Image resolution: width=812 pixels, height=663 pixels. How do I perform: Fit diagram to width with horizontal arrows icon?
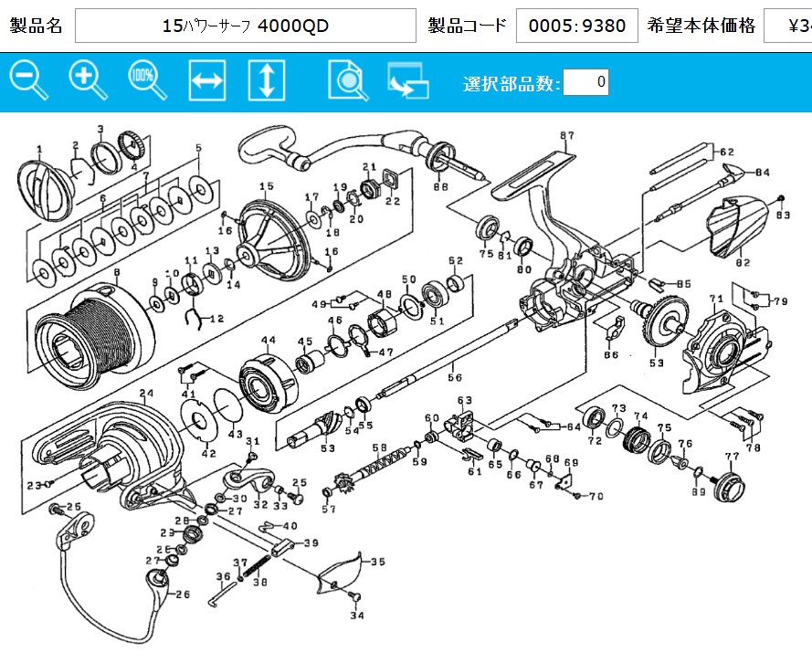coord(207,80)
